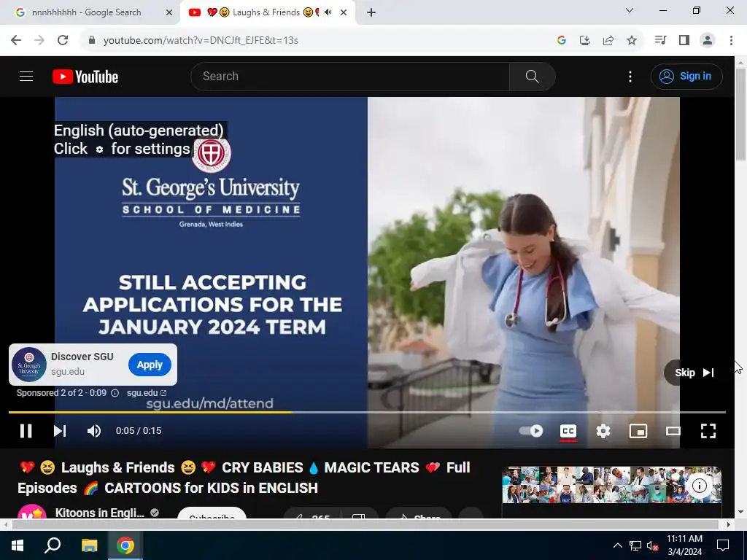The width and height of the screenshot is (747, 560).
Task: Click the address bar URL
Action: click(201, 41)
